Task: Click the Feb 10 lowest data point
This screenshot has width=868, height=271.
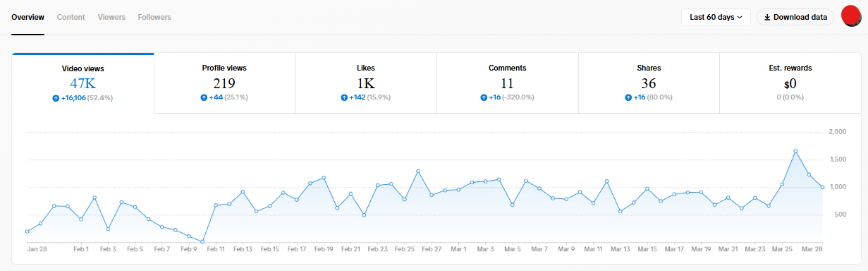Action: pyautogui.click(x=202, y=241)
